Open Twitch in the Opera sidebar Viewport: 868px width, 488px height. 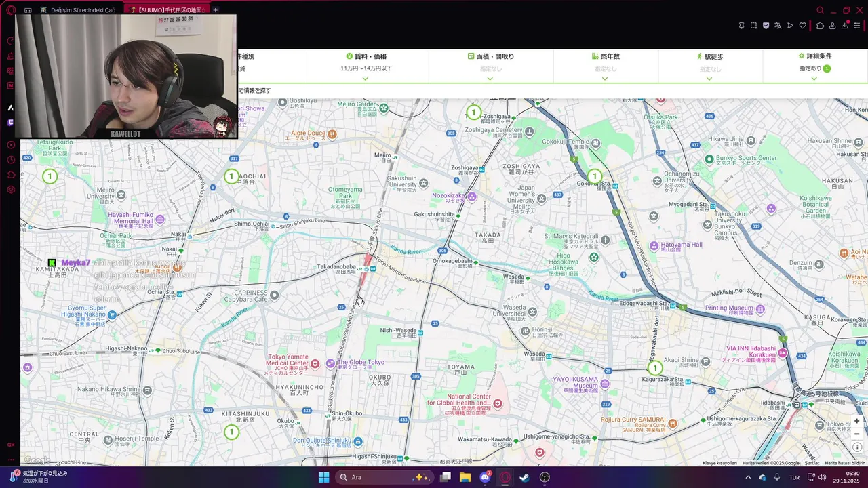click(11, 123)
